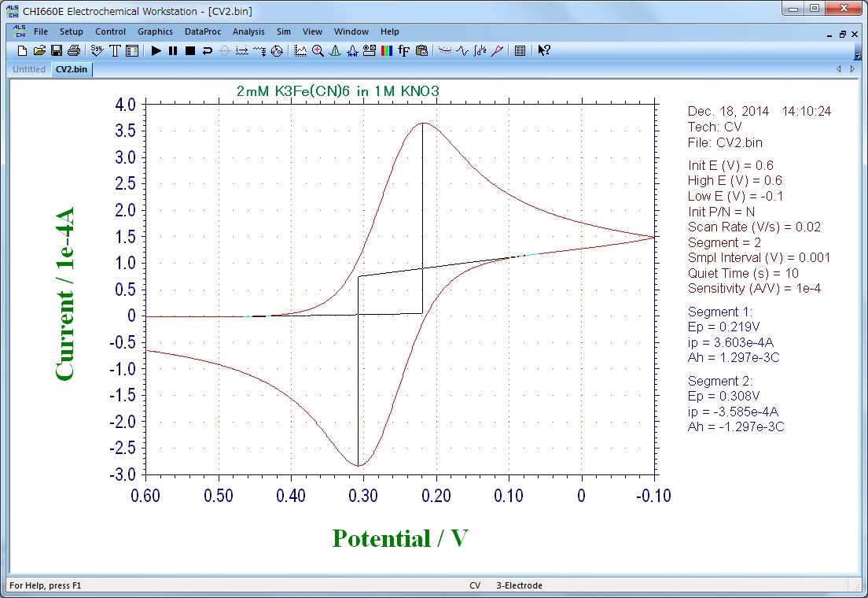This screenshot has height=598, width=868.
Task: Open the DataProc menu
Action: click(x=204, y=32)
